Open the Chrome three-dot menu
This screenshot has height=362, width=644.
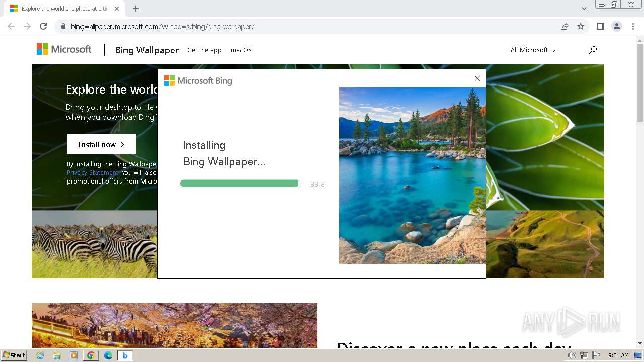click(633, 26)
